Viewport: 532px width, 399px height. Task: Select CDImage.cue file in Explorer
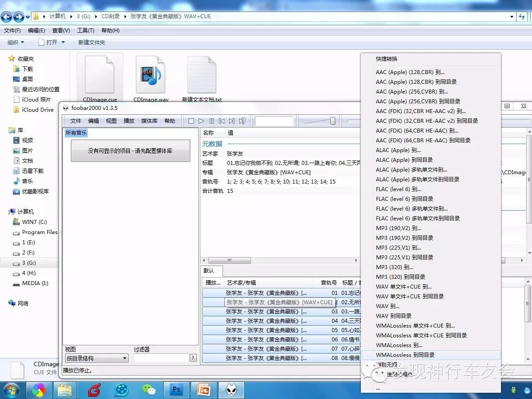(100, 78)
